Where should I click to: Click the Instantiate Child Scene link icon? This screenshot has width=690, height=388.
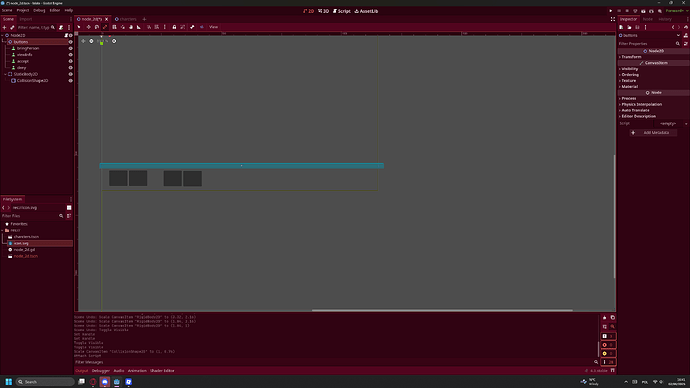12,27
